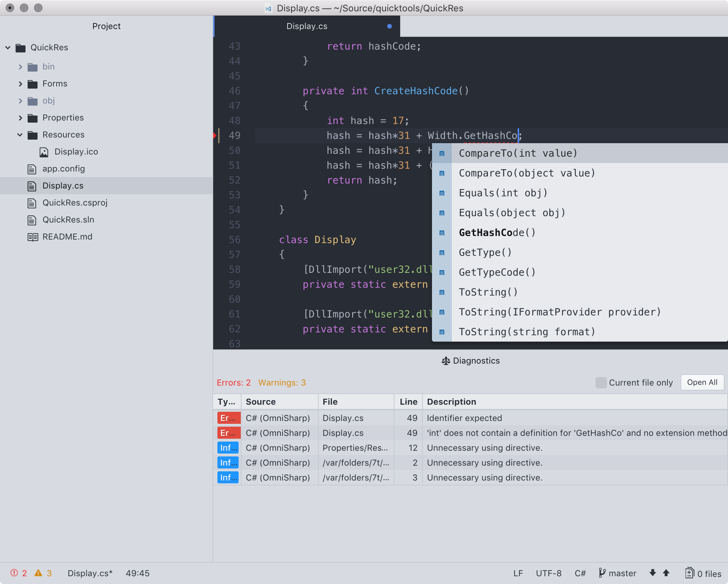Click error count icon in status bar
The width and height of the screenshot is (728, 584).
click(14, 573)
